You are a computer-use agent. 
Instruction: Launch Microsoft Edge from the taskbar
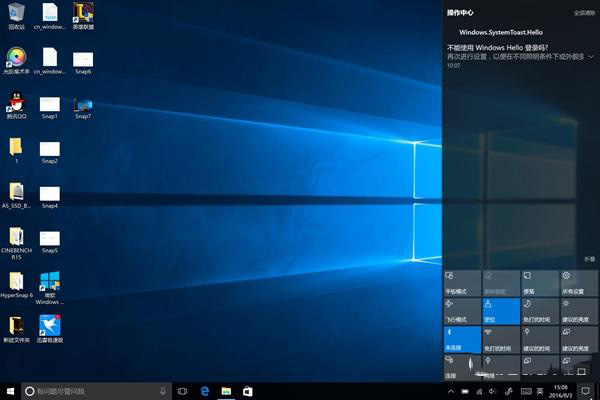tap(205, 391)
